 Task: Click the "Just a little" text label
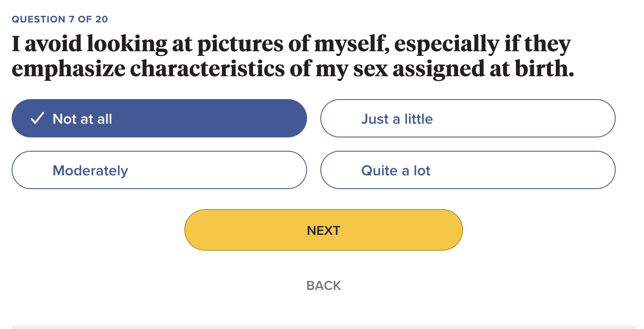[x=397, y=119]
